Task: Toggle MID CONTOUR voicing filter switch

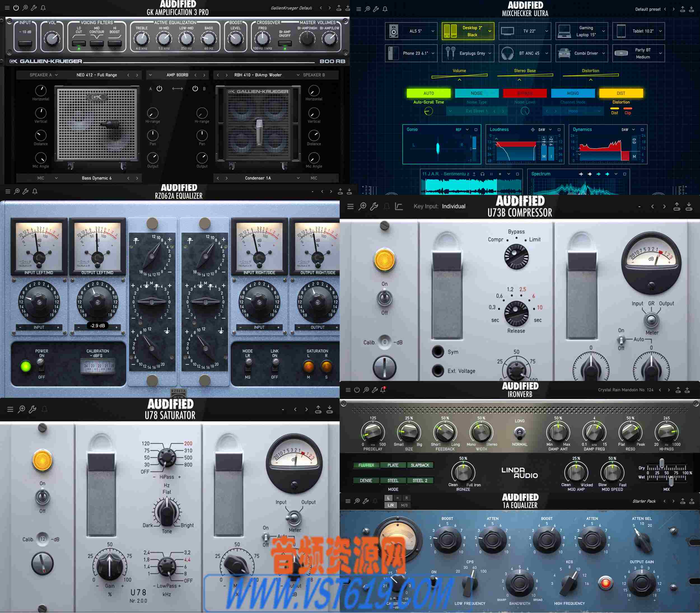Action: click(x=97, y=44)
